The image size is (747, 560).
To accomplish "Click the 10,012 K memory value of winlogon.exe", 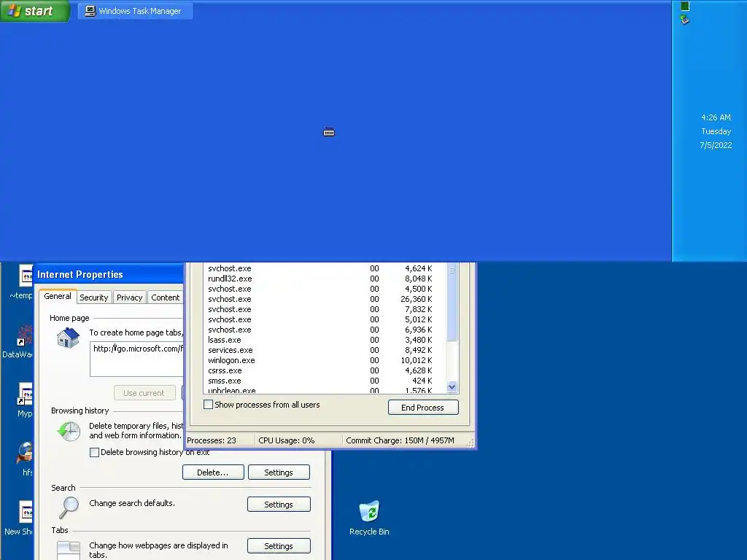I will pos(417,360).
